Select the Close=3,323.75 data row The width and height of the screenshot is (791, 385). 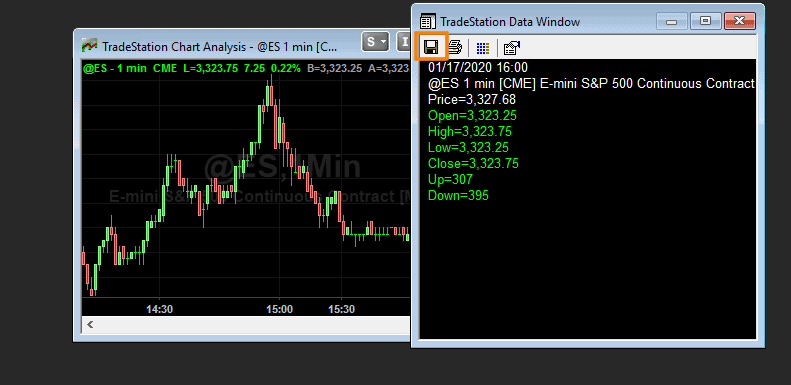[x=473, y=163]
